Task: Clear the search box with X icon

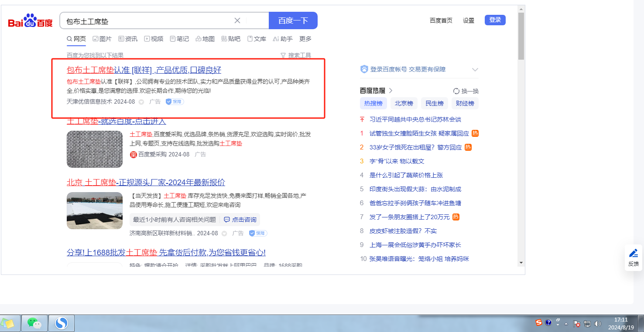Action: [237, 20]
